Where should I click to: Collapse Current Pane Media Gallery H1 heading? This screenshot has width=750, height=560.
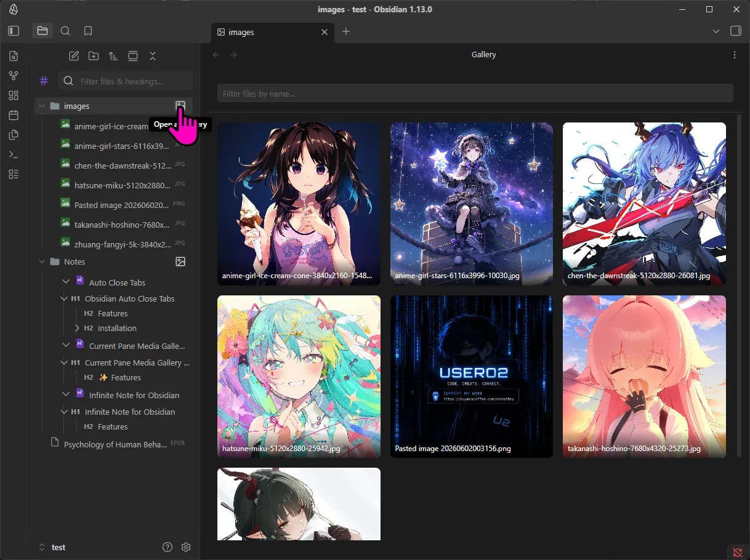click(64, 362)
